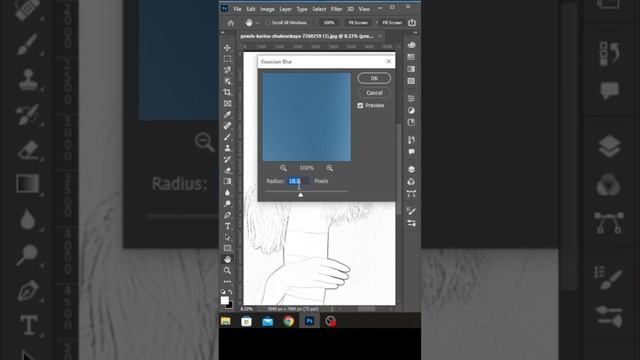Open the File menu
This screenshot has height=360, width=640.
point(238,9)
